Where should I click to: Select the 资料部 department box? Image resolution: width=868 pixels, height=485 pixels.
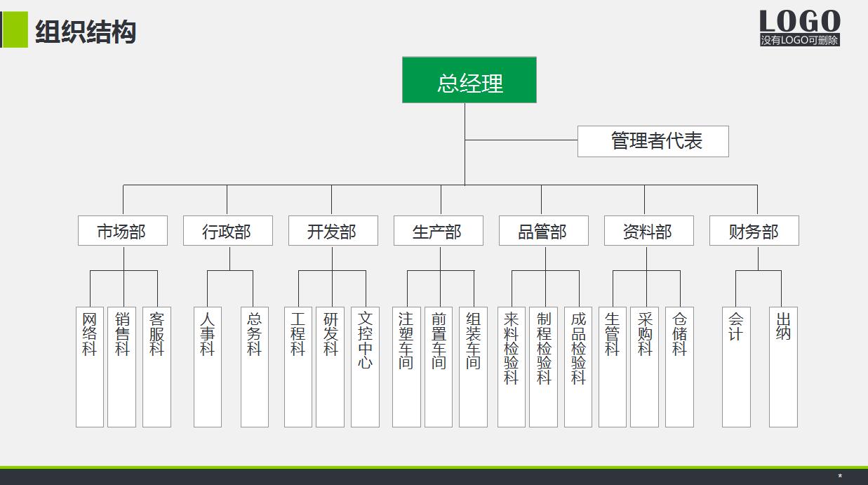648,230
